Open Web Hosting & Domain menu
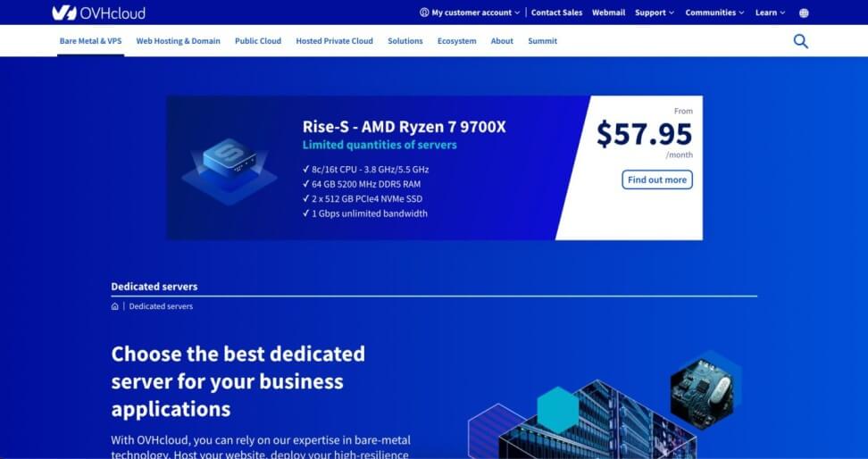 click(x=178, y=41)
